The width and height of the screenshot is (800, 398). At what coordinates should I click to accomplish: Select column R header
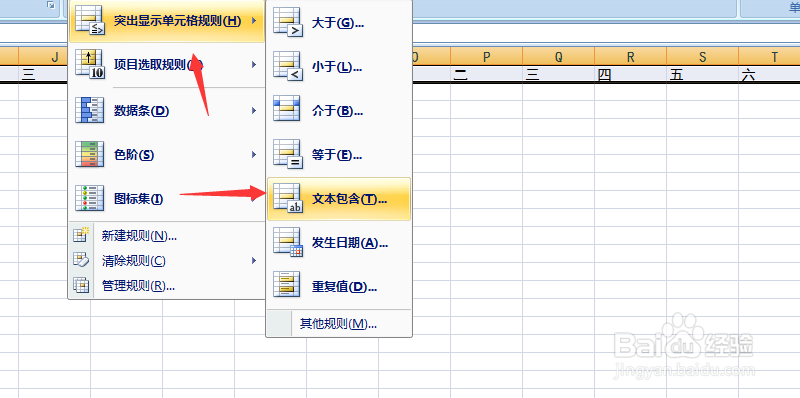(x=630, y=57)
